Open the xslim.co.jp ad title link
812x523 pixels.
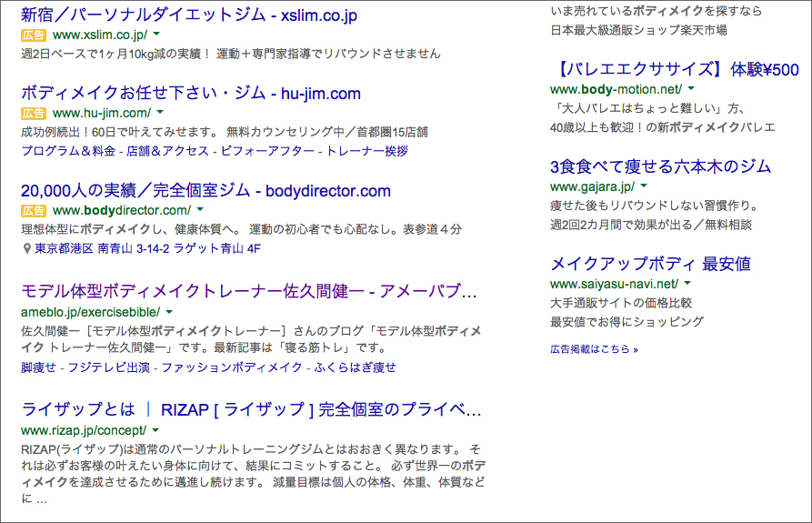pyautogui.click(x=189, y=15)
